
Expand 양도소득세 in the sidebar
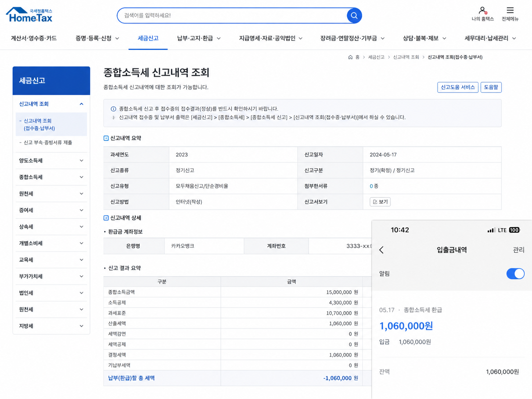(x=82, y=161)
